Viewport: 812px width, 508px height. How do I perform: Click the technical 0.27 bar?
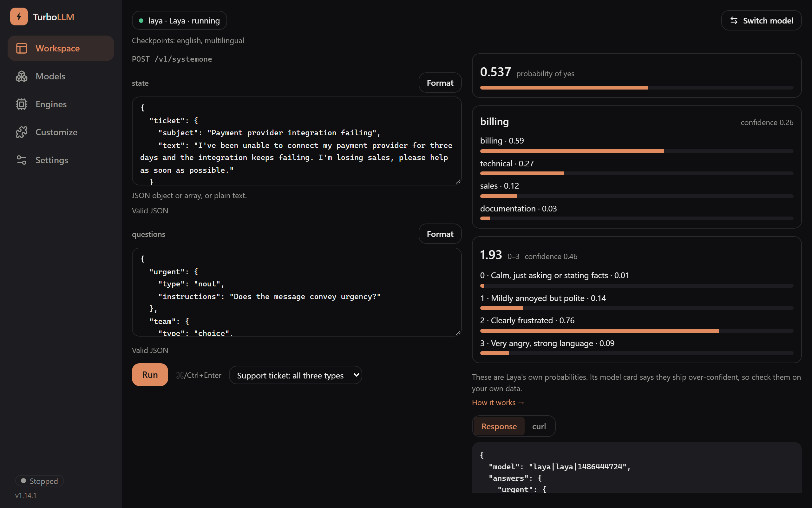pyautogui.click(x=637, y=173)
